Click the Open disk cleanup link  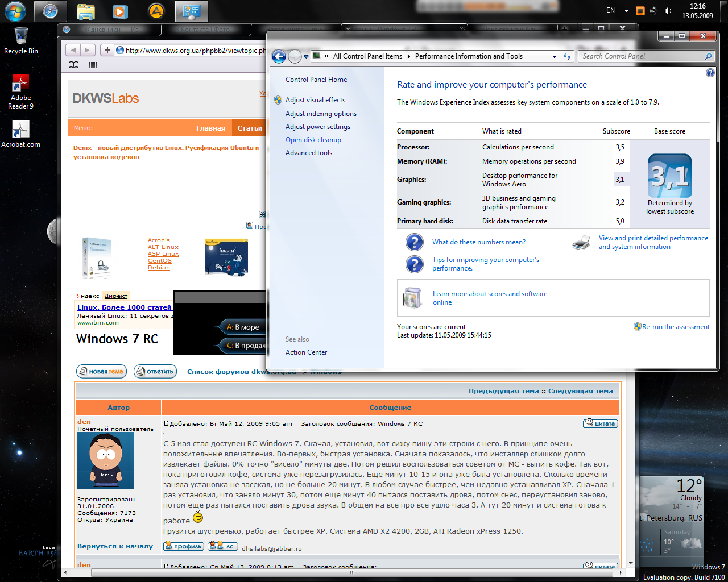tap(313, 140)
